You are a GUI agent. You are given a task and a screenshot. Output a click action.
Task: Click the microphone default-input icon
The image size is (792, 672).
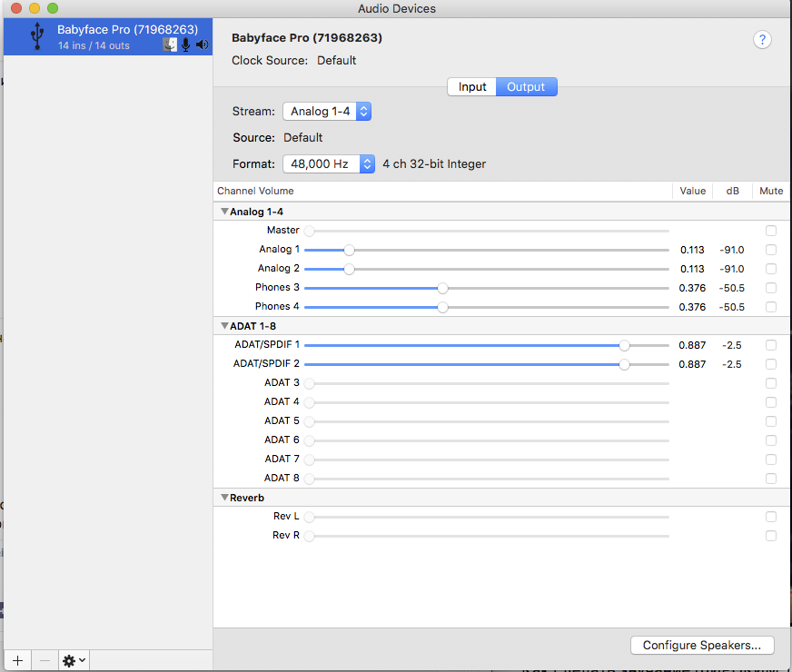(186, 44)
